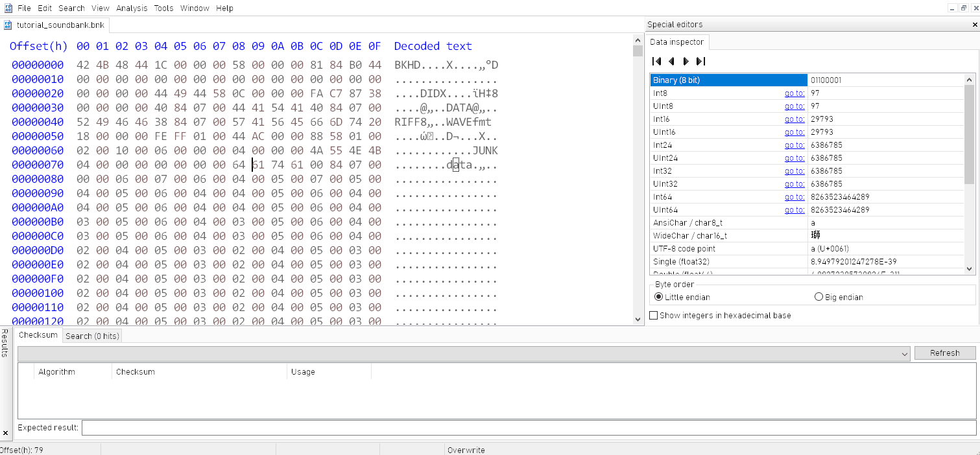Image resolution: width=980 pixels, height=455 pixels.
Task: Click the Expected result input field
Action: click(x=259, y=428)
